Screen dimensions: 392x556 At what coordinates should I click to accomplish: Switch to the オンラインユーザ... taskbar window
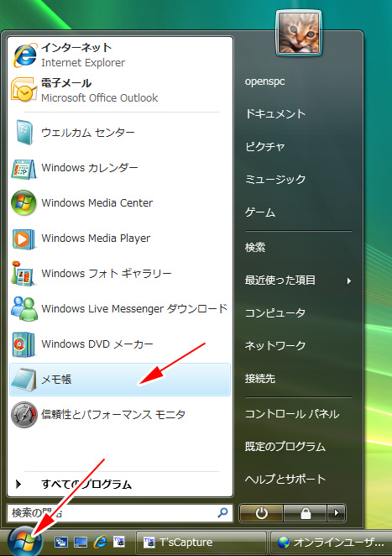coord(332,543)
